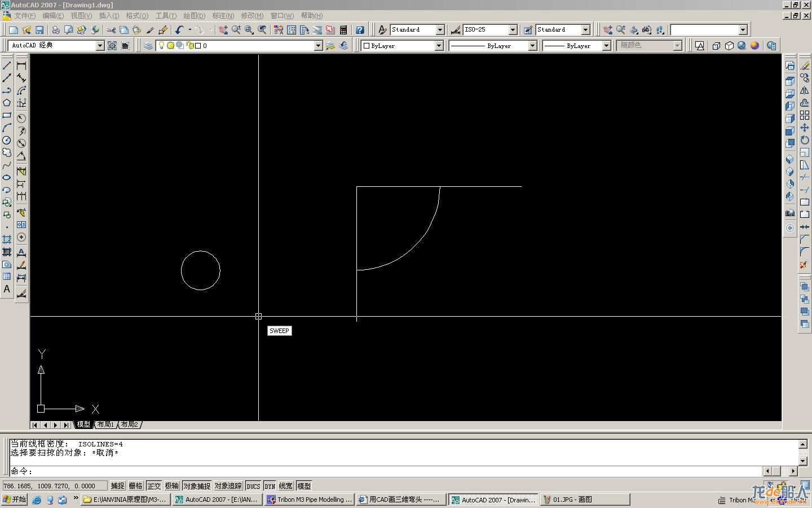Toggle 对象追踪 object snap tracking
This screenshot has height=508, width=812.
click(228, 486)
